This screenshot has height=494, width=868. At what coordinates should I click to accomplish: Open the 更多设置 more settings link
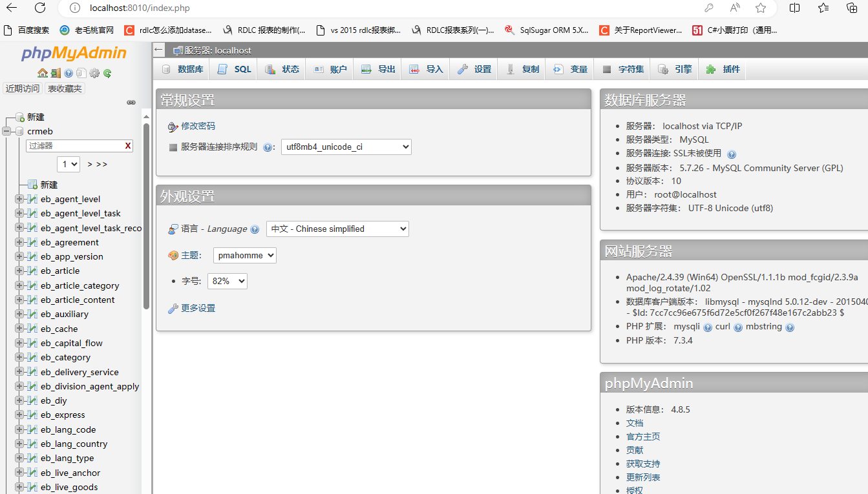pos(198,308)
